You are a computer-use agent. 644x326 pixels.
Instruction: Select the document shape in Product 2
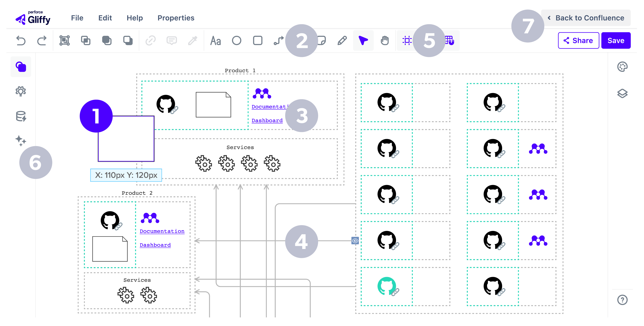tap(110, 249)
